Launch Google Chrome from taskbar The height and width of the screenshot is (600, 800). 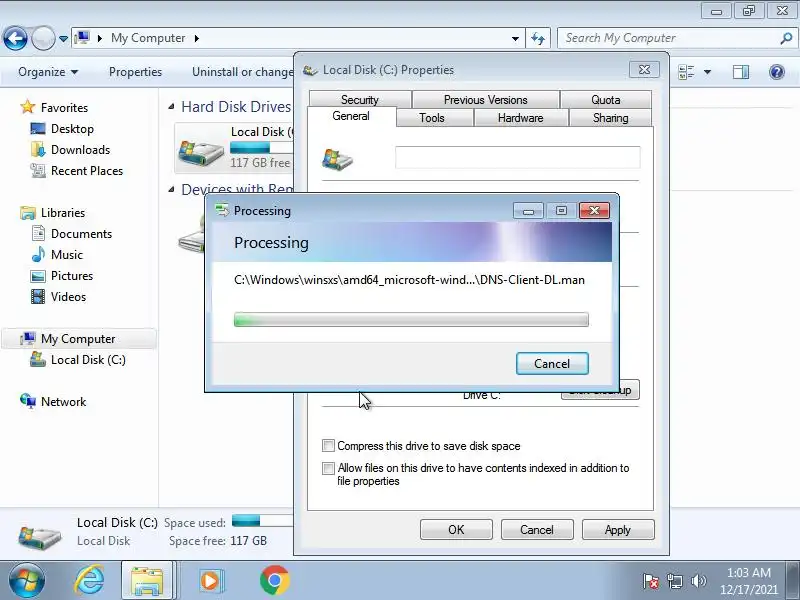(x=274, y=581)
